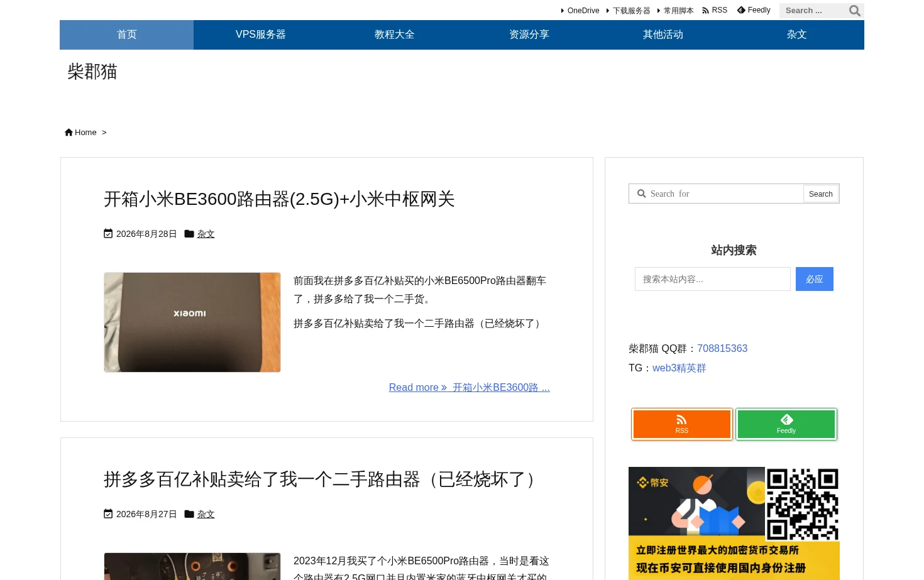Open the 常用脚本 top link
924x580 pixels.
(x=678, y=11)
